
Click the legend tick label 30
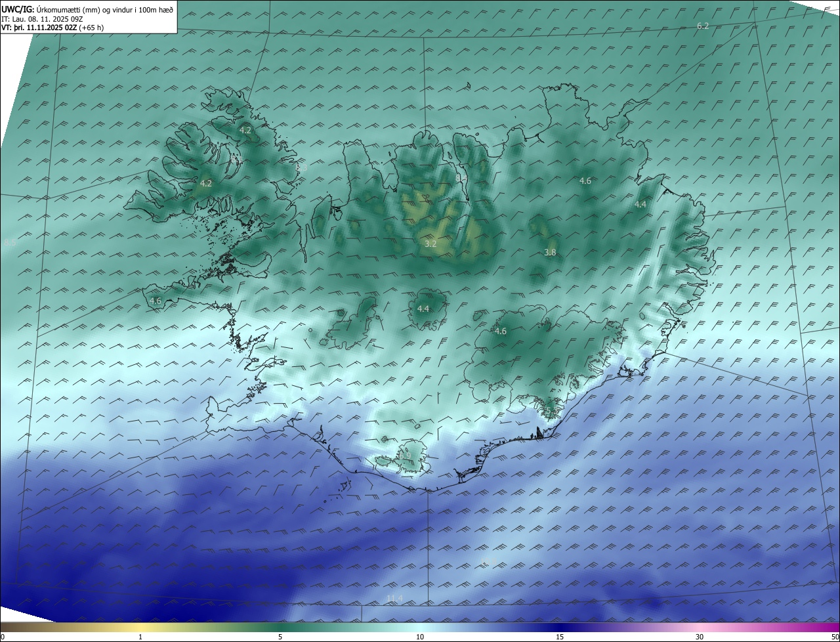click(x=700, y=637)
